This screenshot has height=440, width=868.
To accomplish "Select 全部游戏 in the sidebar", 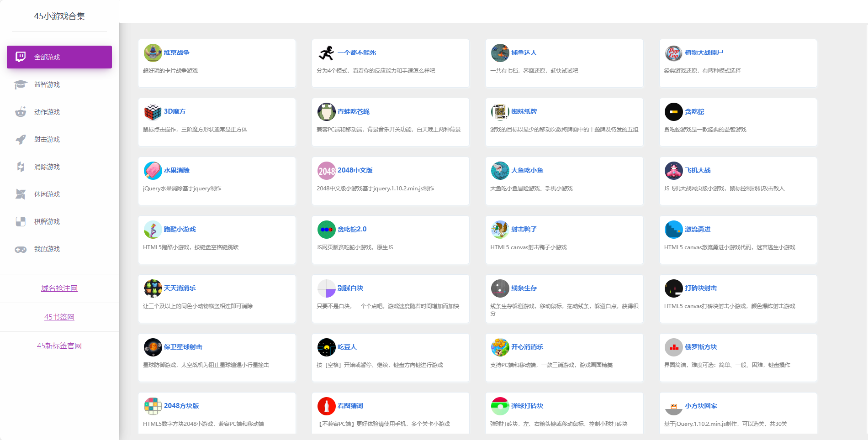I will click(59, 57).
